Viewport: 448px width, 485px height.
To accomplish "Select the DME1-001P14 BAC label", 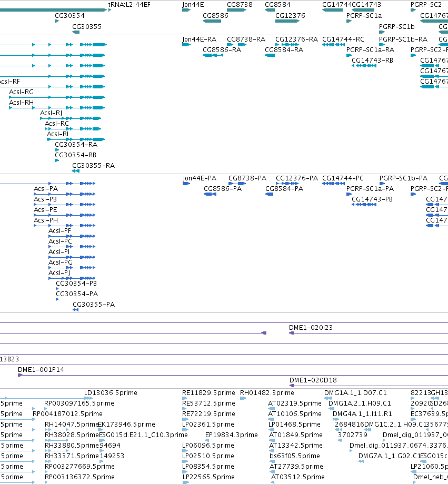I will coord(41,370).
